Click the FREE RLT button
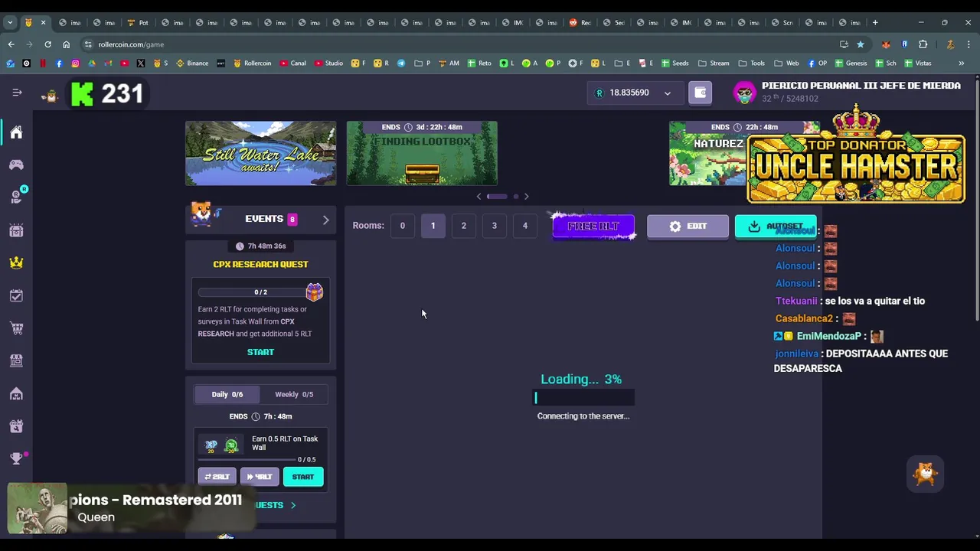The width and height of the screenshot is (980, 551). pos(593,227)
